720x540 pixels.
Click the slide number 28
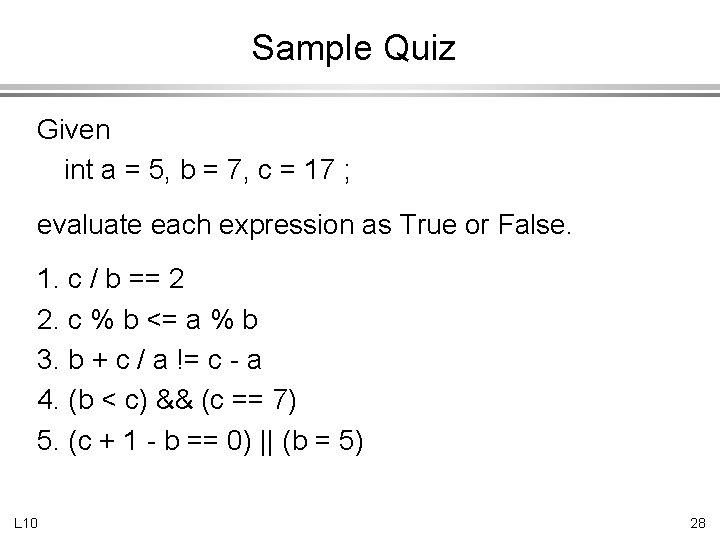pos(698,523)
